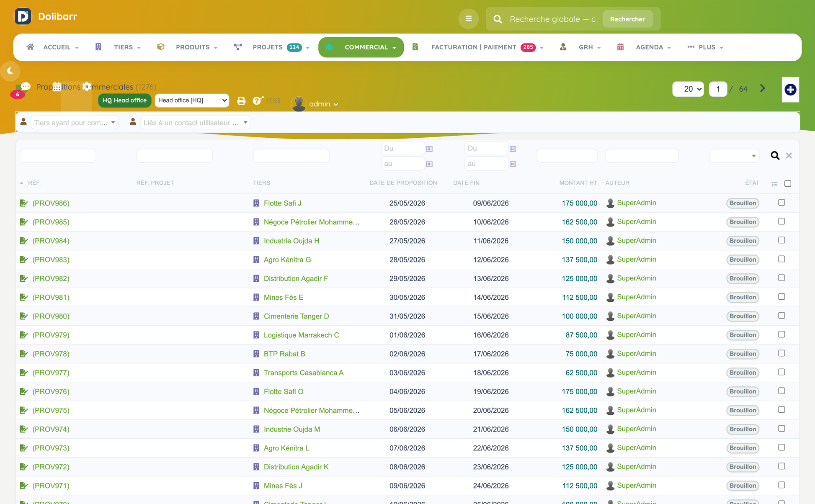Select all rows header checkbox
The width and height of the screenshot is (815, 504).
tap(788, 183)
